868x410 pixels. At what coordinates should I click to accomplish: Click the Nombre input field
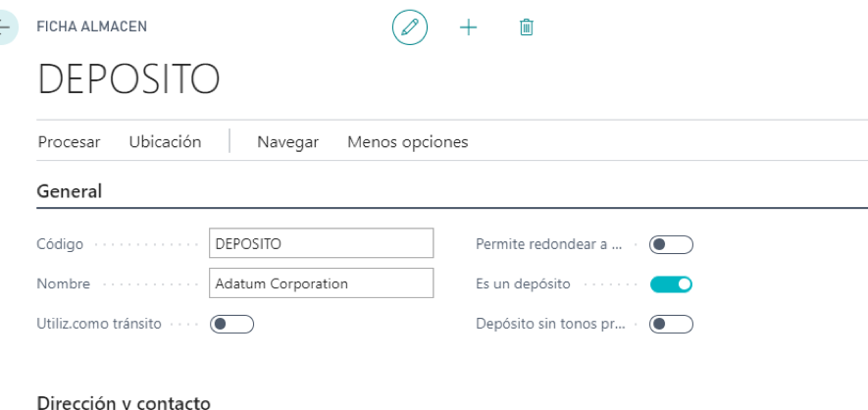[x=321, y=283]
